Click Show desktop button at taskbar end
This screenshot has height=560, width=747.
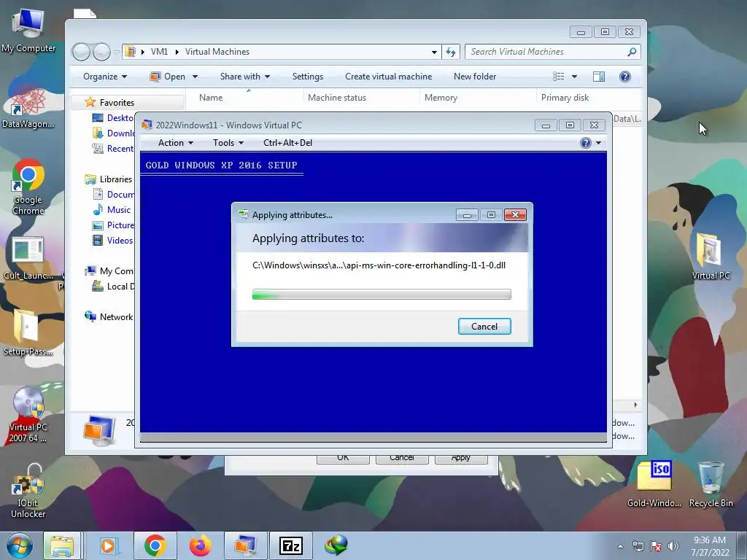click(x=742, y=545)
